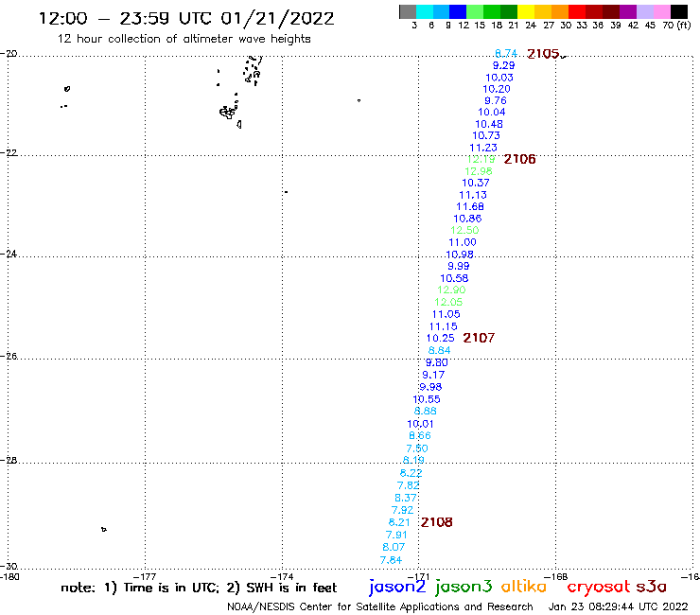Click the bright red swatch in the color scale
Screen dimensions: 700x615
tap(576, 11)
